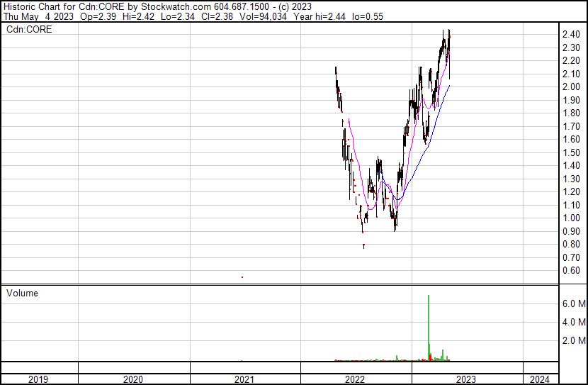Click the 2.0 M volume axis label
The image size is (588, 385).
click(573, 340)
